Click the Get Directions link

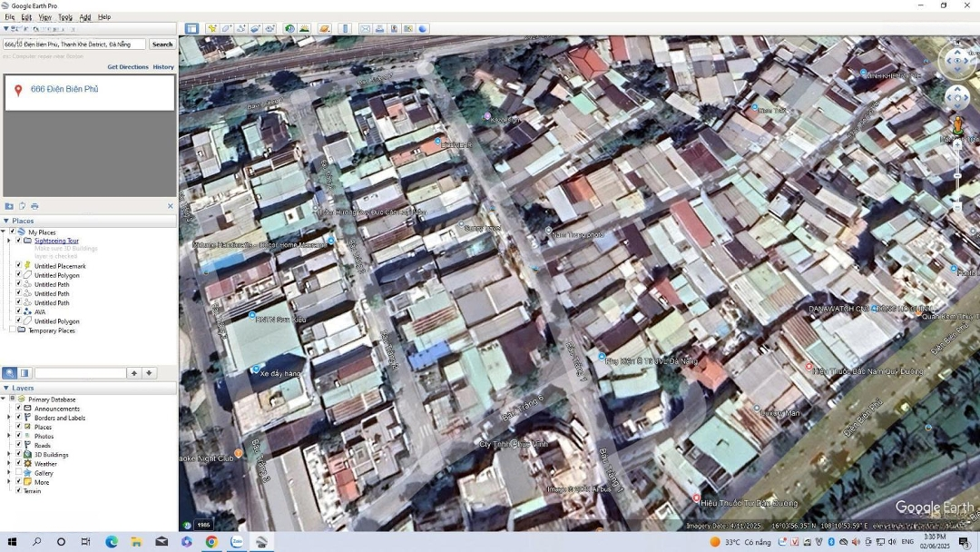coord(127,67)
